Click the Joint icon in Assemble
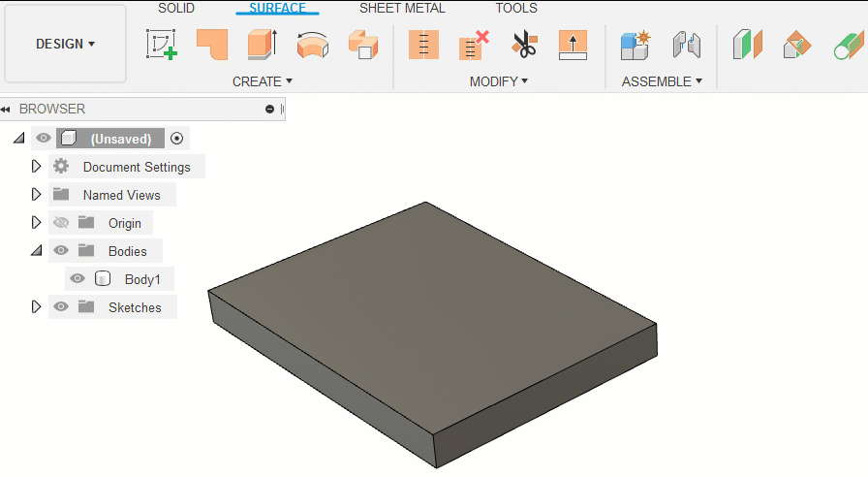Viewport: 868px width, 477px height. tap(687, 45)
